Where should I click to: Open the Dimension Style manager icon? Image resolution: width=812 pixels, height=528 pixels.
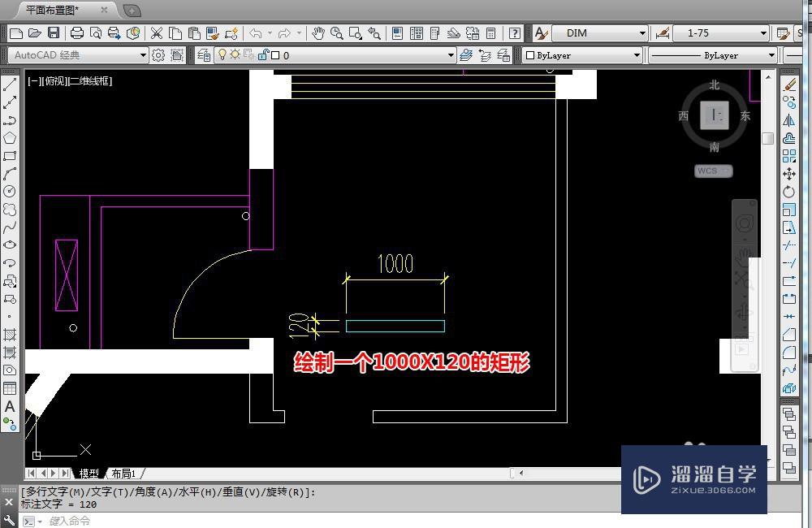click(663, 33)
